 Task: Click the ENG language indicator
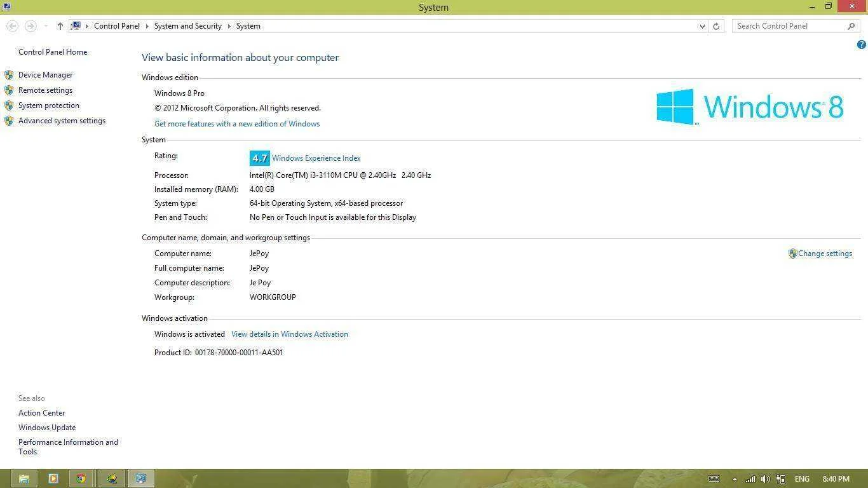coord(802,479)
